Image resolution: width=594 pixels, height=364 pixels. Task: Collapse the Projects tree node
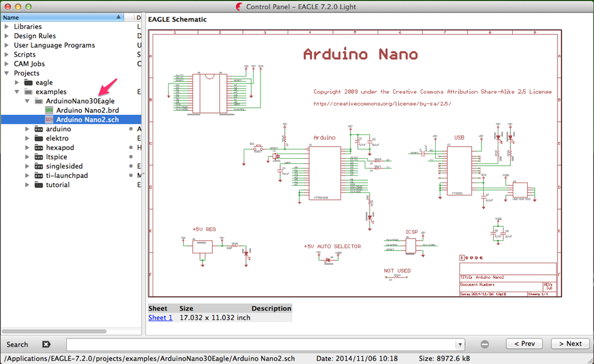(6, 73)
